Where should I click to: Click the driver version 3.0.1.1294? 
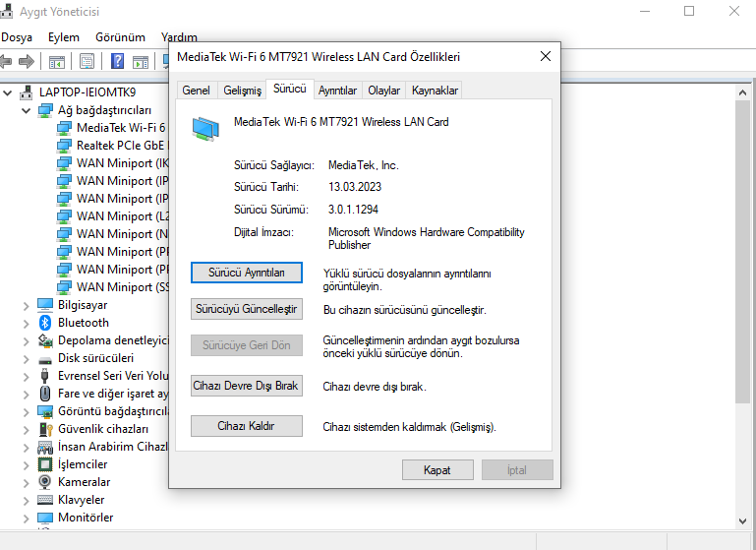pos(353,210)
